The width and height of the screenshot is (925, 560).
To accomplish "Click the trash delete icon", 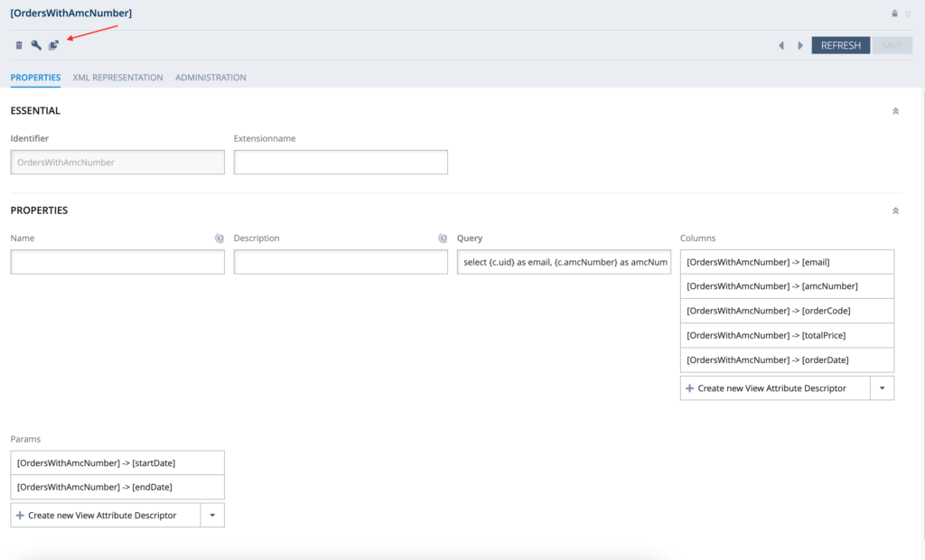I will 19,45.
